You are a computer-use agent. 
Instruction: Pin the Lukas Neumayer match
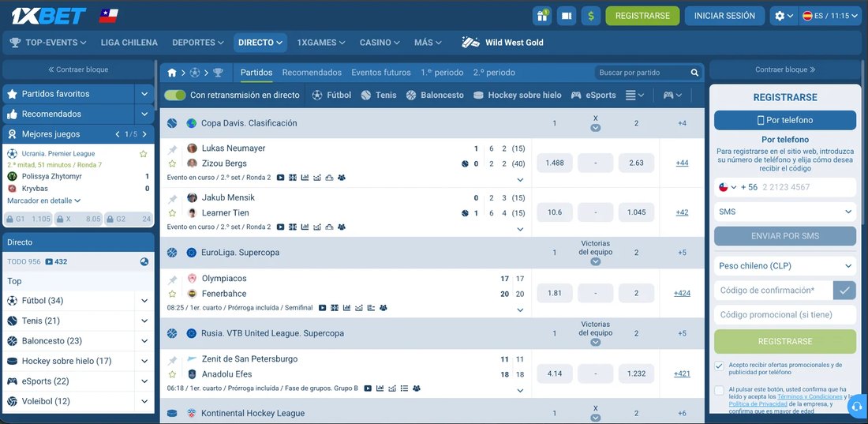tap(172, 149)
